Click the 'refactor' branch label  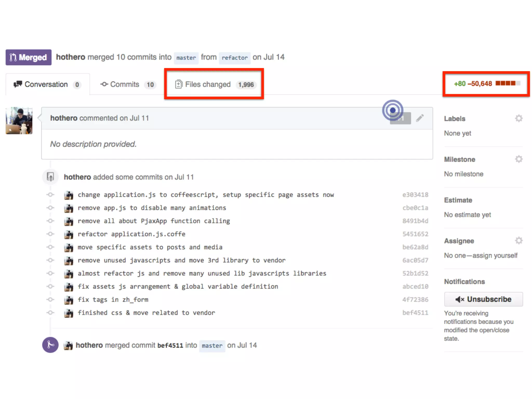tap(234, 58)
